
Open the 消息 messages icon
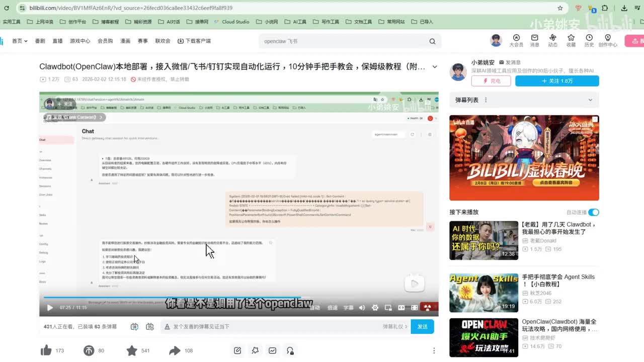coord(534,41)
